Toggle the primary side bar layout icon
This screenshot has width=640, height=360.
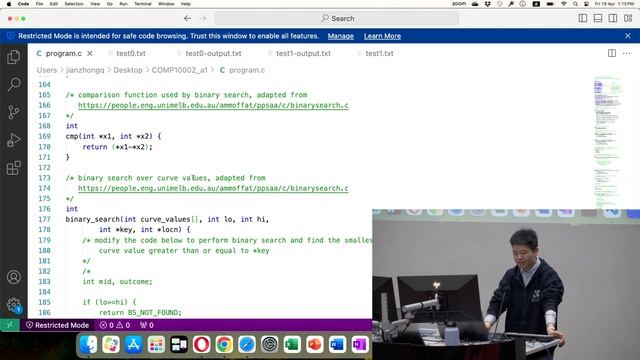[x=583, y=18]
